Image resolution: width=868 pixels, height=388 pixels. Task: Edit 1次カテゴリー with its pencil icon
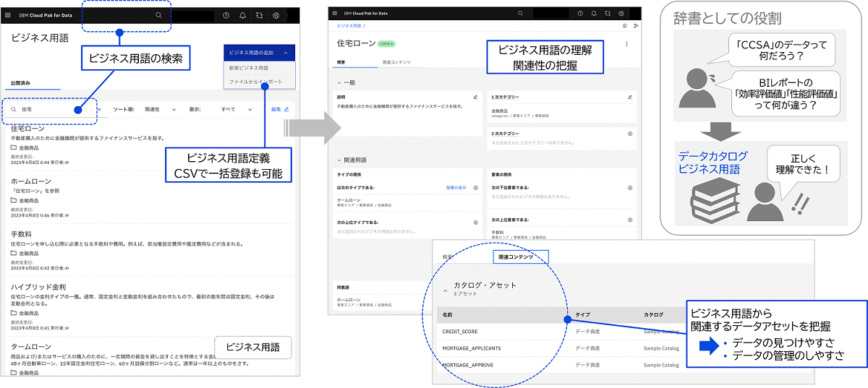pos(630,96)
